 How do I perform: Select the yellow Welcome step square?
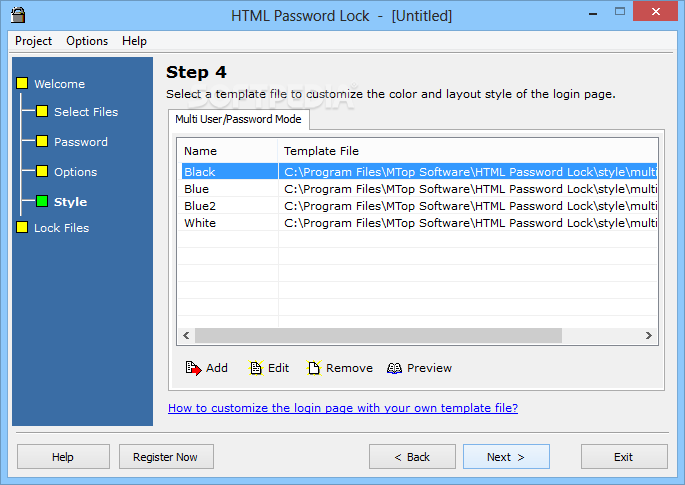[x=22, y=83]
